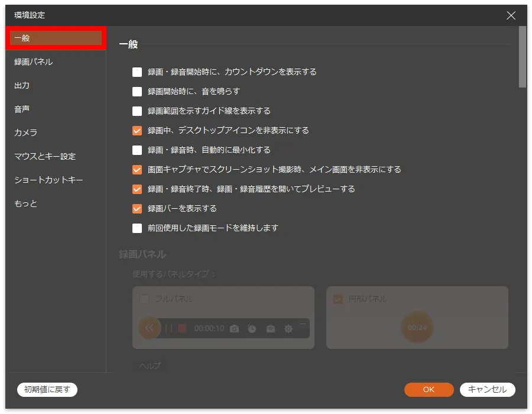Enable 前回使用した録画モードを維持します checkbox
Image resolution: width=532 pixels, height=414 pixels.
(137, 228)
